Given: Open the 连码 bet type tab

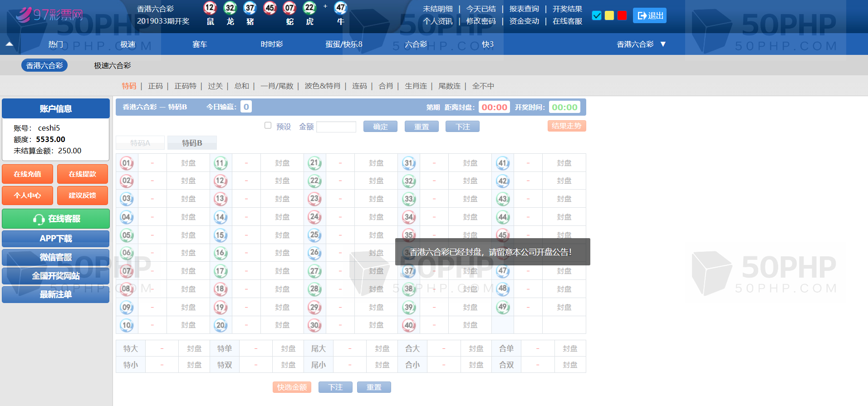Looking at the screenshot, I should (x=359, y=86).
